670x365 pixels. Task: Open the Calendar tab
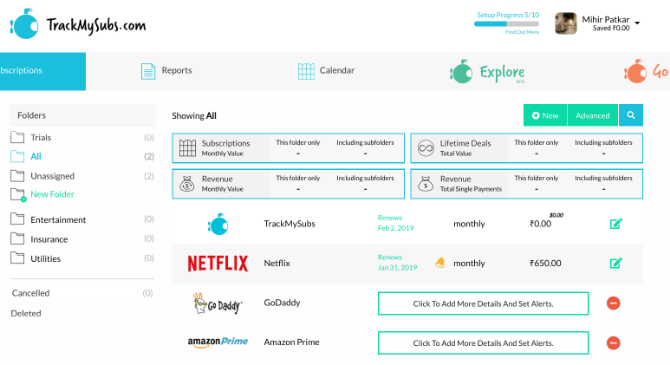pyautogui.click(x=326, y=71)
